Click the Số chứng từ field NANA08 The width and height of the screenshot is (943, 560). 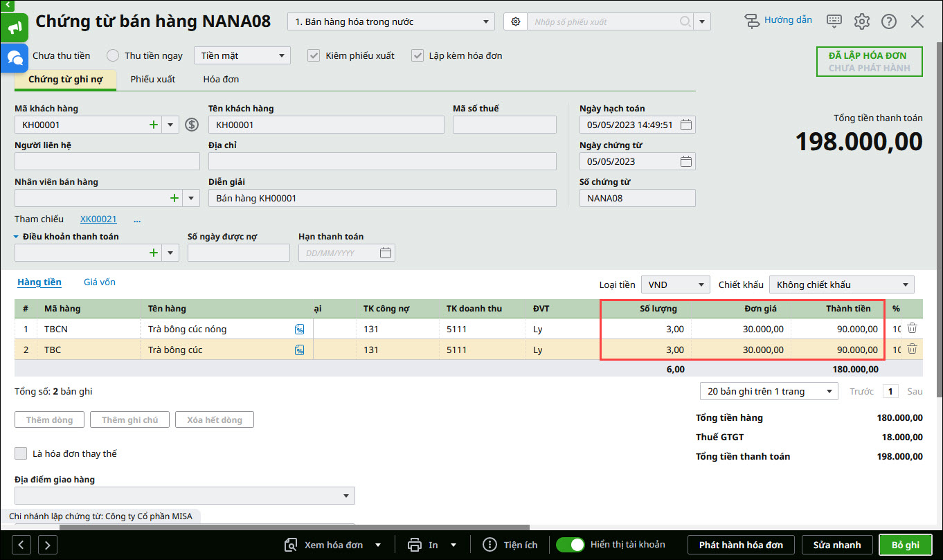pyautogui.click(x=638, y=198)
